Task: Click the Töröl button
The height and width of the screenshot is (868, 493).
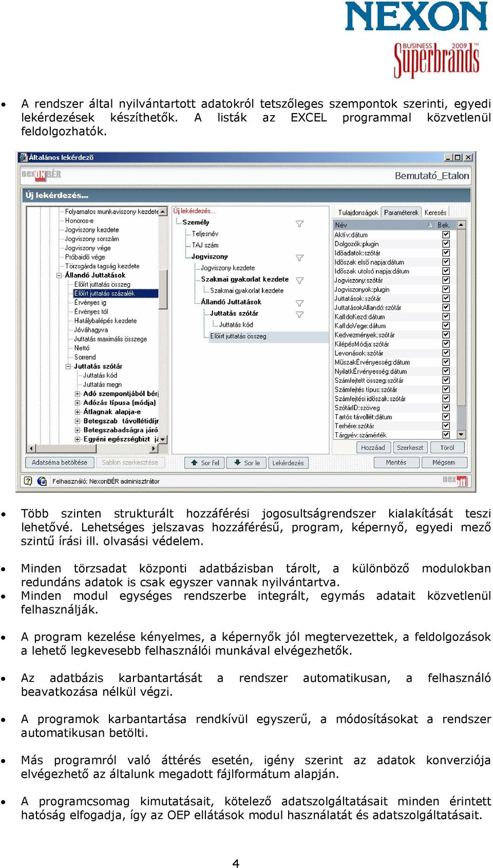Action: click(447, 448)
